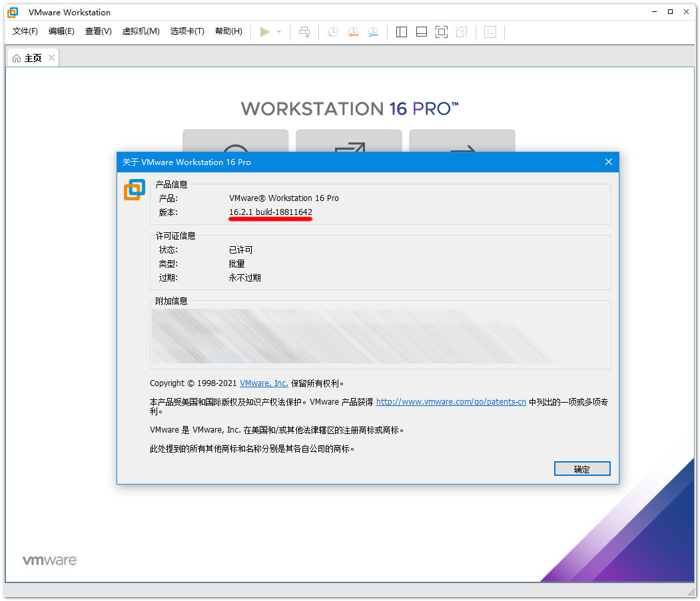Click the Take Snapshot toolbar icon
The height and width of the screenshot is (601, 700).
tap(332, 32)
